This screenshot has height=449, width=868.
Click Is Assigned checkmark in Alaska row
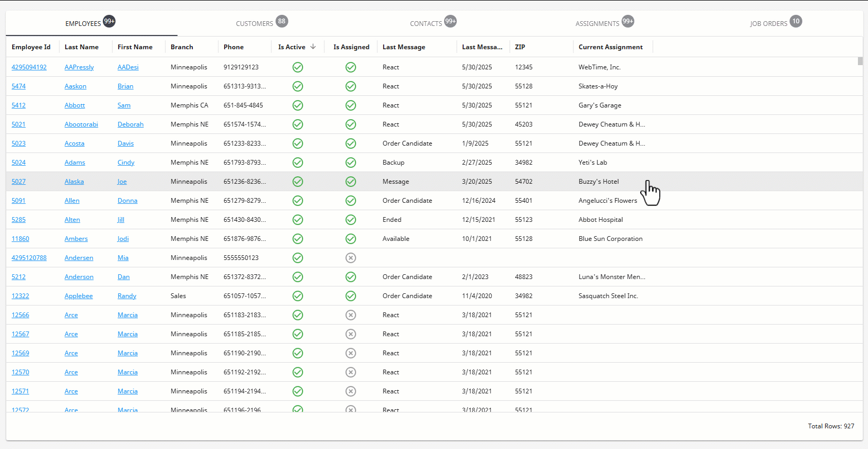351,182
